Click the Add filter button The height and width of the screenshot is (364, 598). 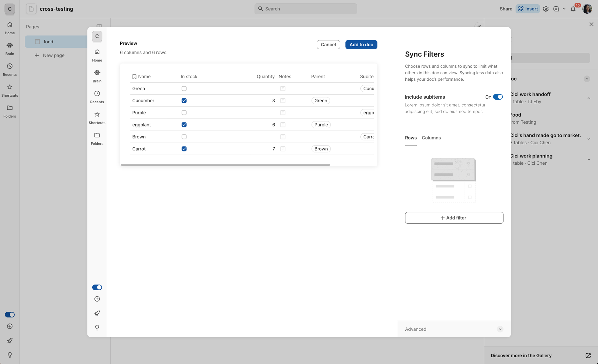tap(454, 218)
